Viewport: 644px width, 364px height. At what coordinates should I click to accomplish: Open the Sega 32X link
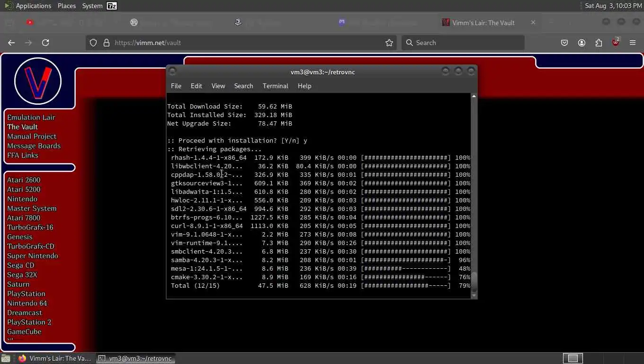pos(22,274)
